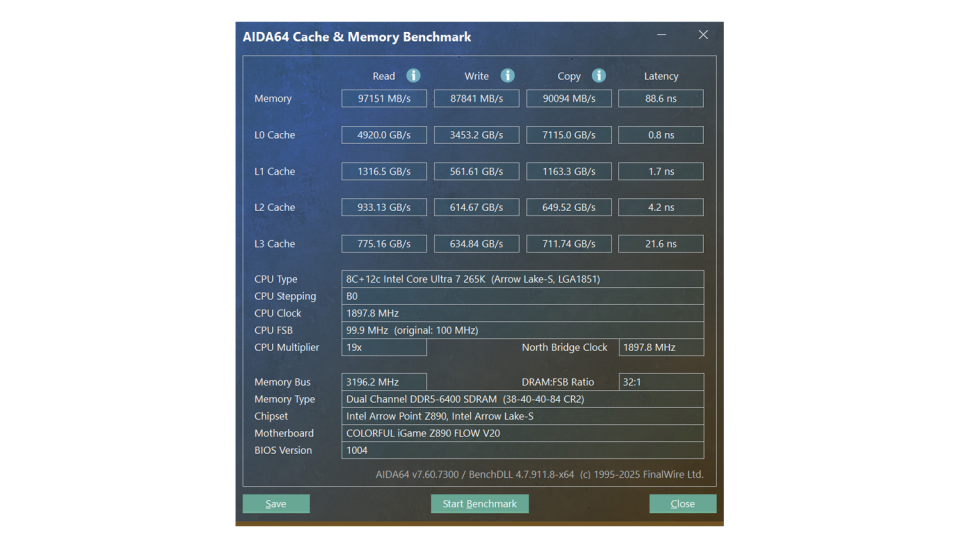Click the North Bridge Clock value field

coord(661,347)
